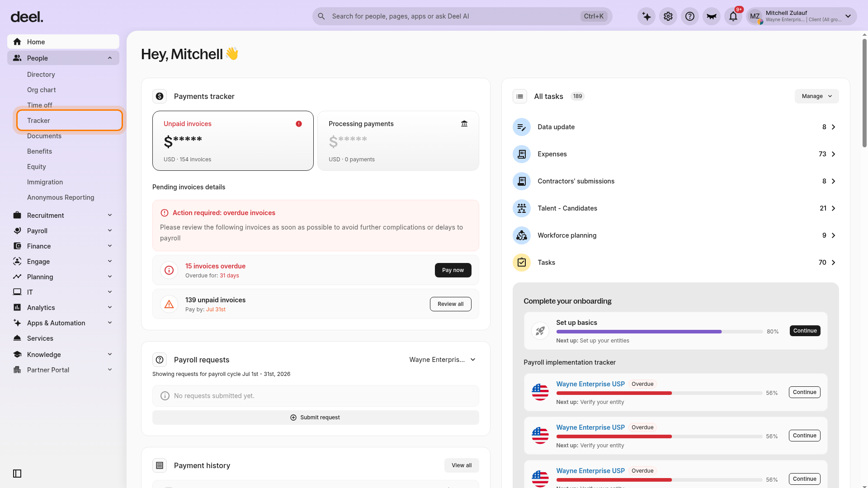Open Talent - Candidates tasks

pyautogui.click(x=675, y=208)
